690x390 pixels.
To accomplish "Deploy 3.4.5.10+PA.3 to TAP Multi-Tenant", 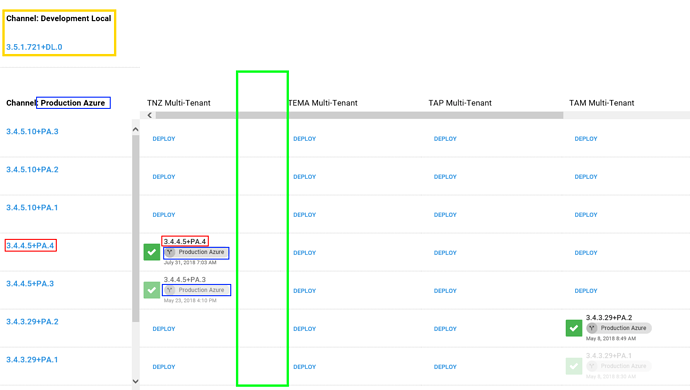I will [445, 139].
